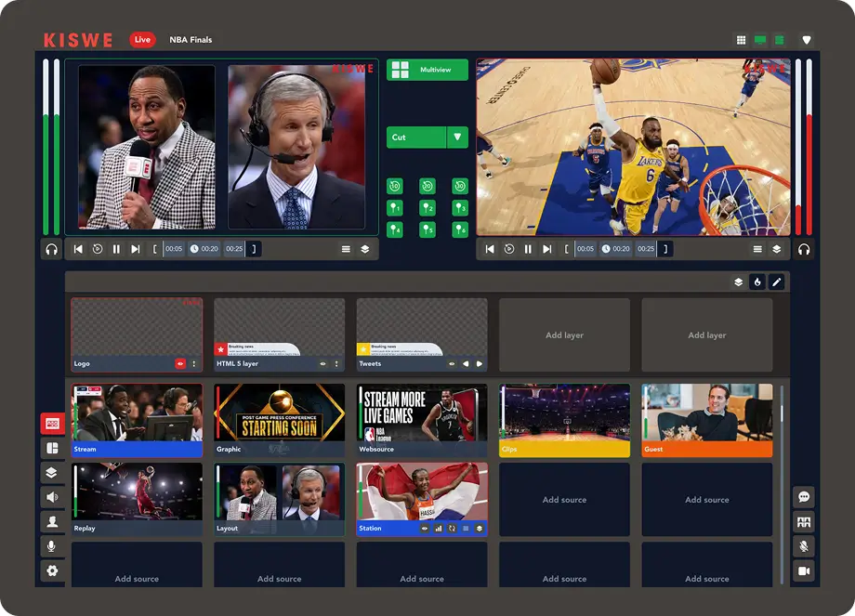Toggle visibility of the Logo layer
Viewport: 855px width, 616px height.
[x=180, y=363]
